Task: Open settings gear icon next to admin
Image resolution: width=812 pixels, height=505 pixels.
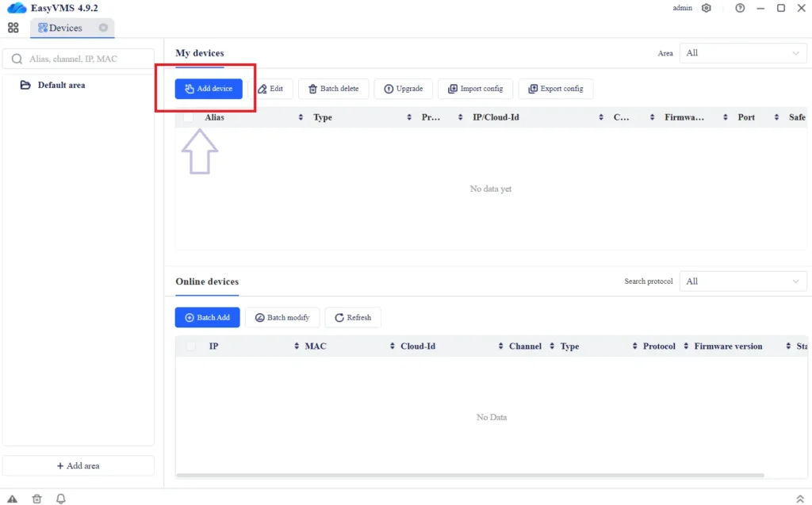Action: pyautogui.click(x=707, y=8)
